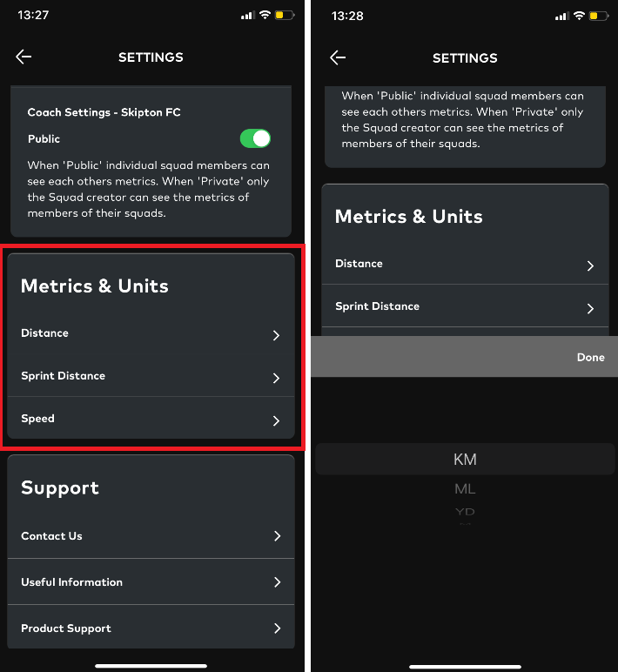
Task: Open Sprint Distance chevron on left screen
Action: point(276,378)
